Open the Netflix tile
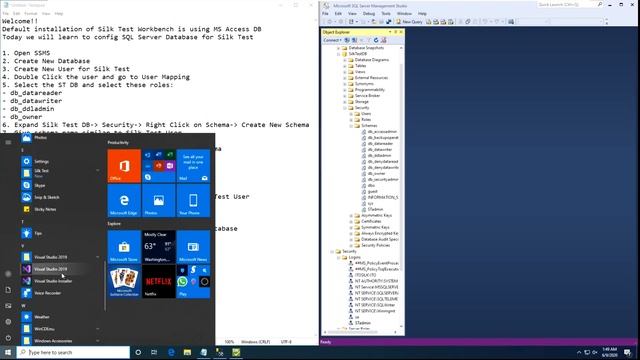This screenshot has width=640, height=360. [159, 281]
